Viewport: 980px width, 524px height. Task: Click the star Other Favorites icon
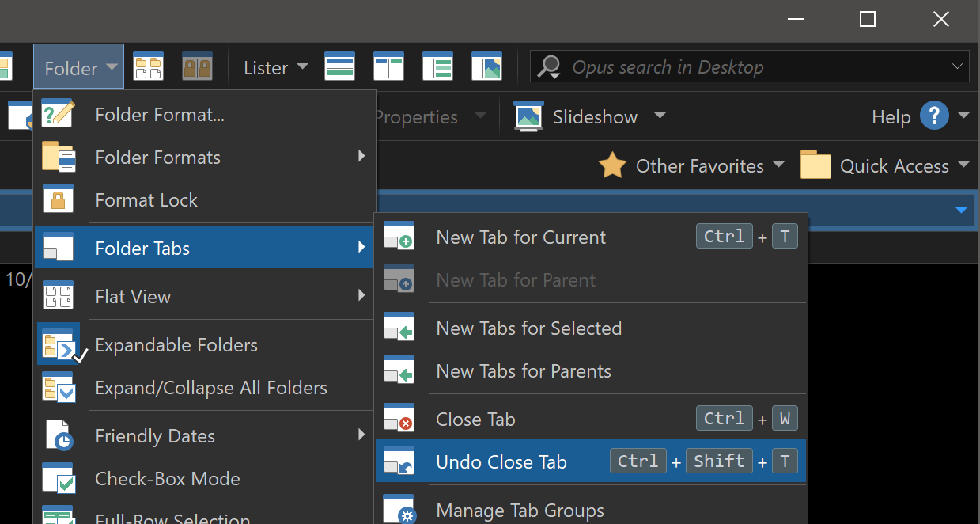click(x=612, y=165)
